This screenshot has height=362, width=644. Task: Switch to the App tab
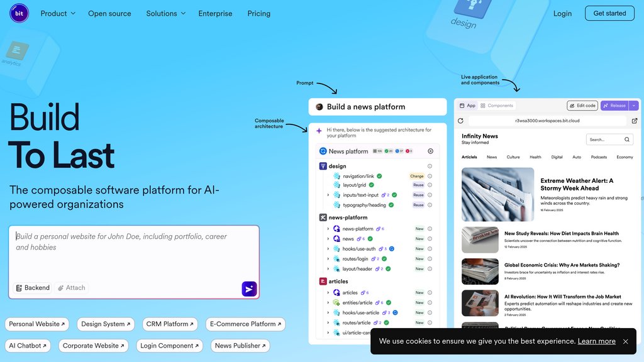[467, 106]
